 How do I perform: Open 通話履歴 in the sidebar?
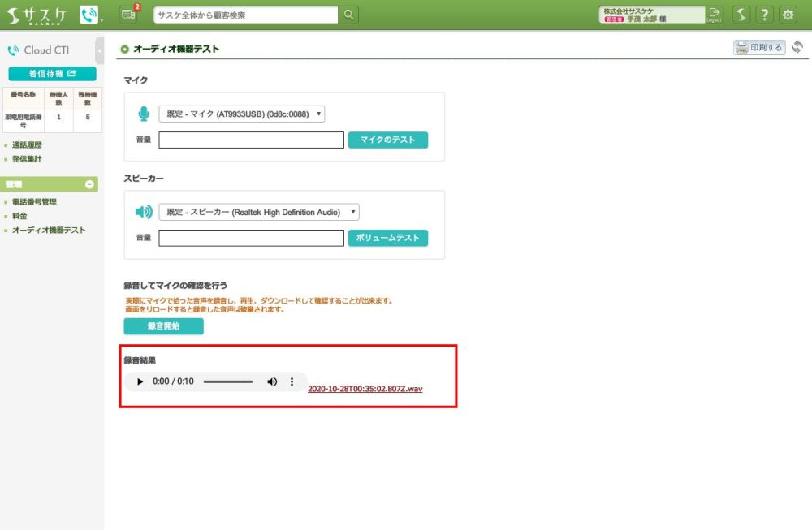point(27,145)
